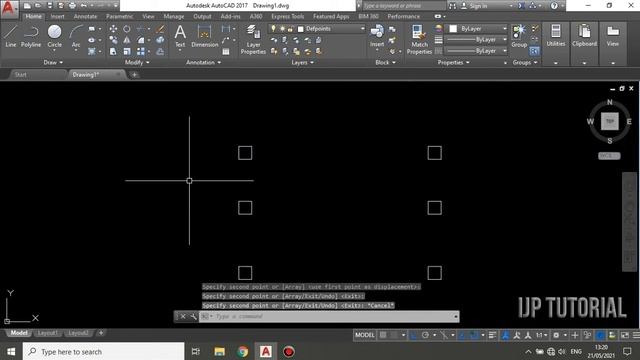Add a new drawing tab with plus button

[x=134, y=75]
